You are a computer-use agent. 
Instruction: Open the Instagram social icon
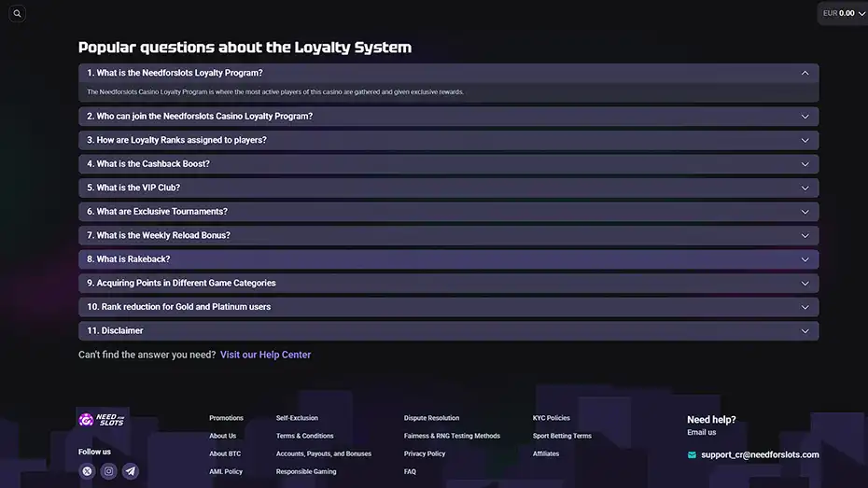[109, 471]
